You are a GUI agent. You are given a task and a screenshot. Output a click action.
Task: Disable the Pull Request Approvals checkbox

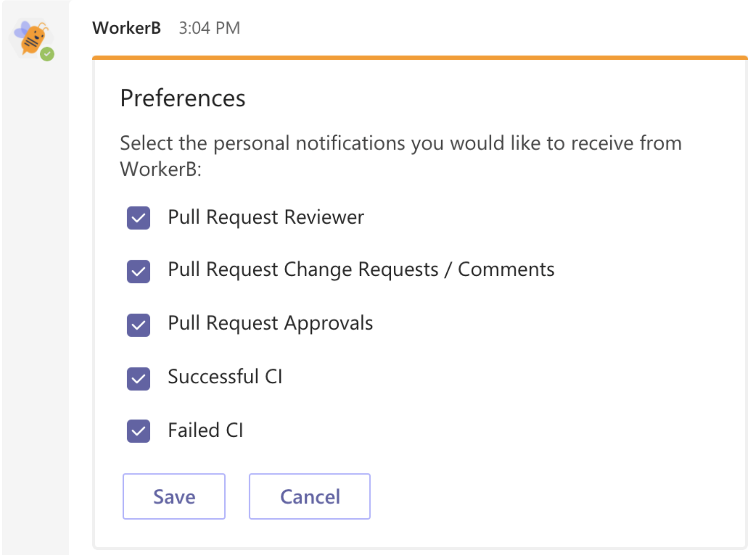coord(138,325)
